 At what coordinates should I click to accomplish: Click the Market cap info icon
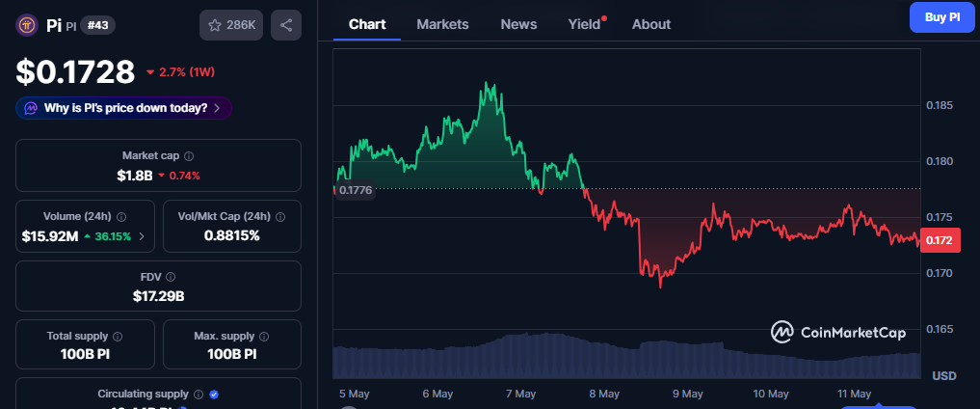pyautogui.click(x=189, y=155)
